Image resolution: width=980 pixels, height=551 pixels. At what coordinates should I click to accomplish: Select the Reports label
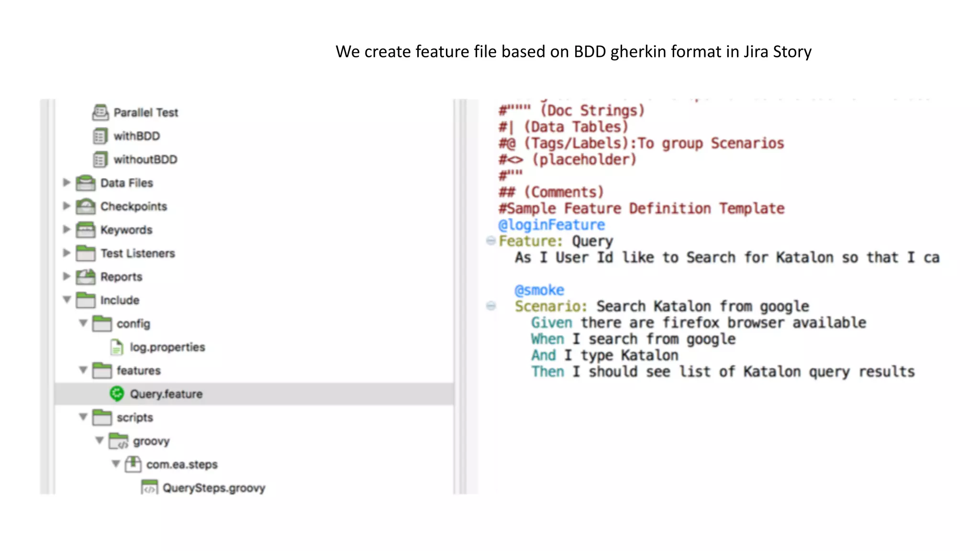pos(122,276)
